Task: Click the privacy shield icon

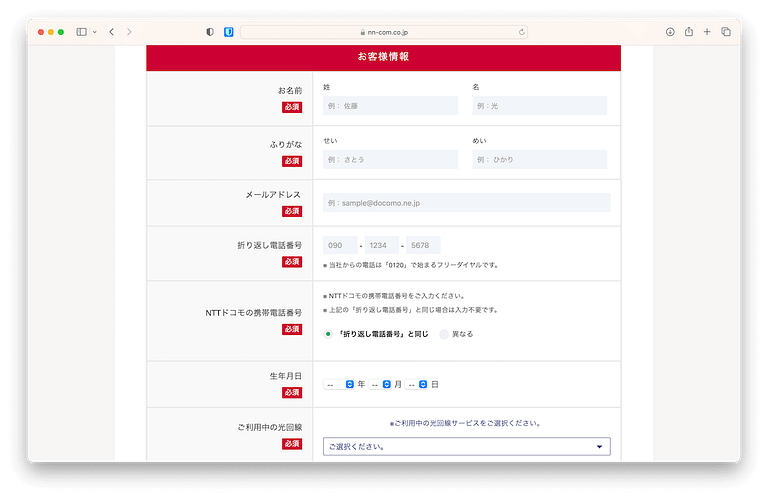Action: pos(210,32)
